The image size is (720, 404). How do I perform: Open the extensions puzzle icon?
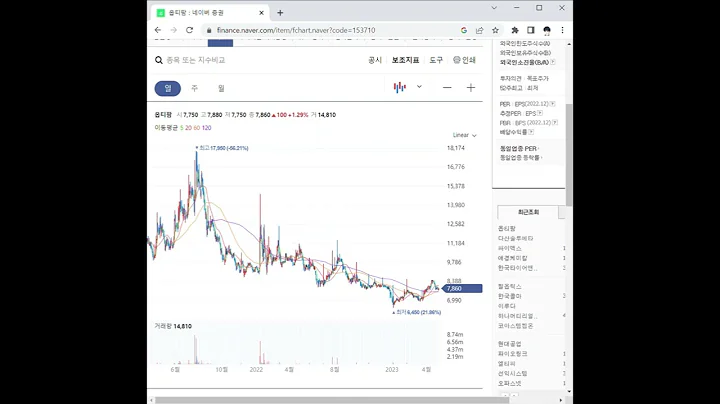[515, 30]
